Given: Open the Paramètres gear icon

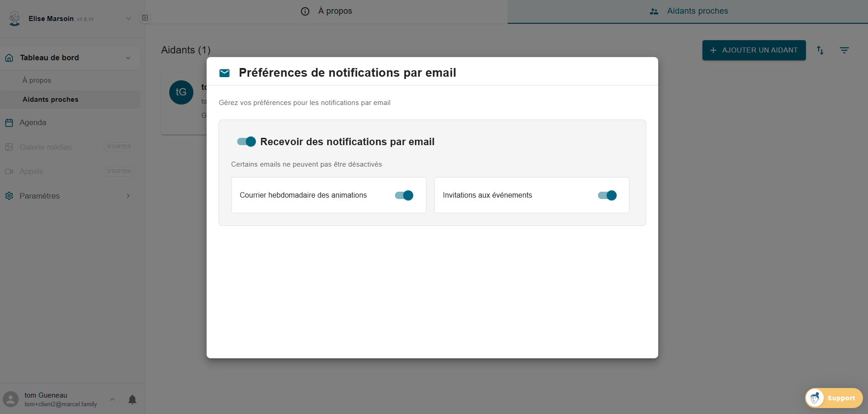Looking at the screenshot, I should 9,196.
